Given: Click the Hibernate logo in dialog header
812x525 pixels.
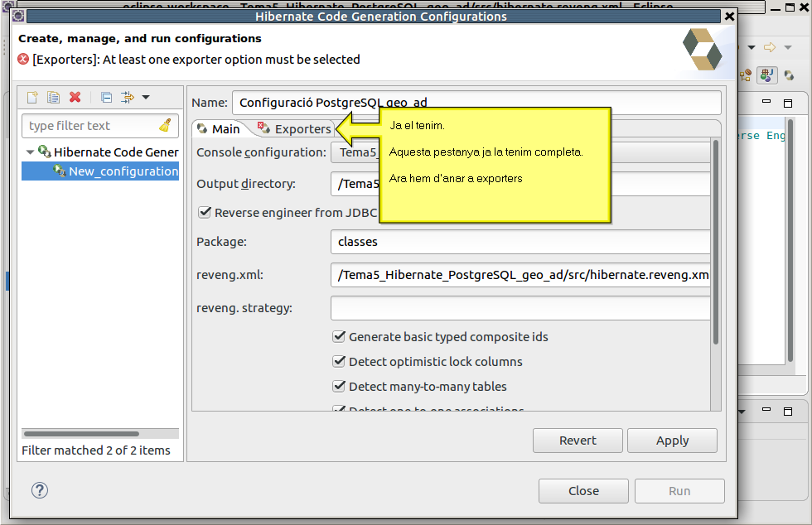Looking at the screenshot, I should pos(703,49).
